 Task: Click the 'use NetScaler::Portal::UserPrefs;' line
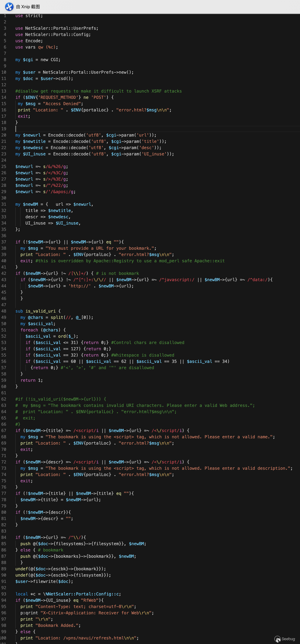(57, 28)
